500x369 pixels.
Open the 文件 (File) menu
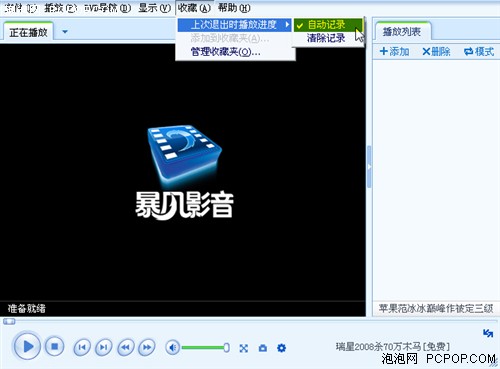tap(21, 8)
